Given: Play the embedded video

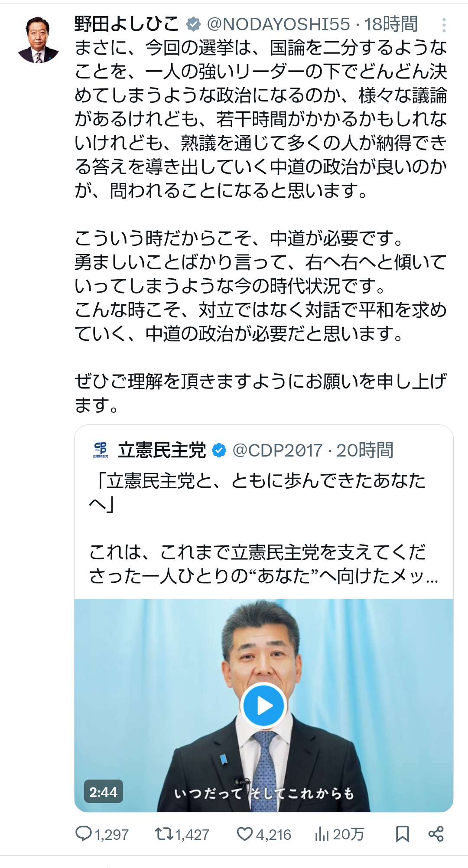Looking at the screenshot, I should [263, 706].
